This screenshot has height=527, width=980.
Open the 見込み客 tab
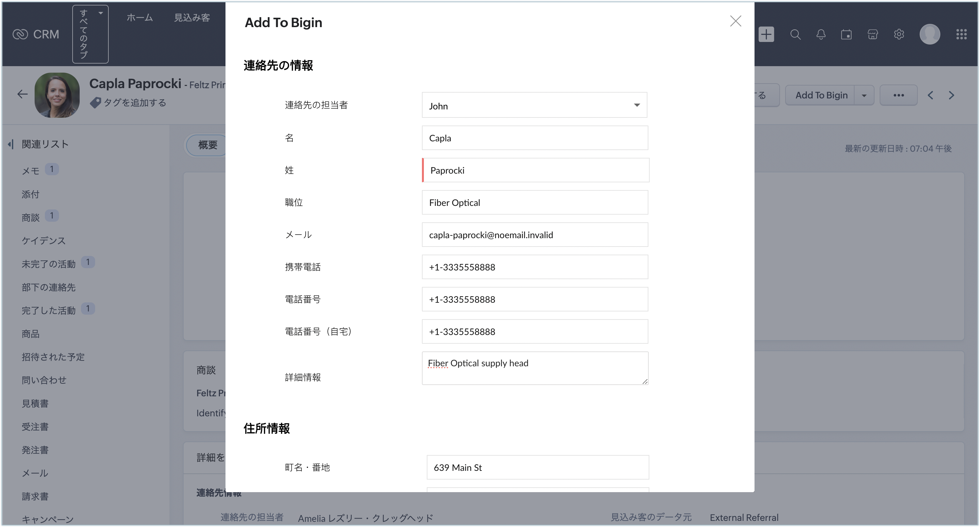point(192,17)
